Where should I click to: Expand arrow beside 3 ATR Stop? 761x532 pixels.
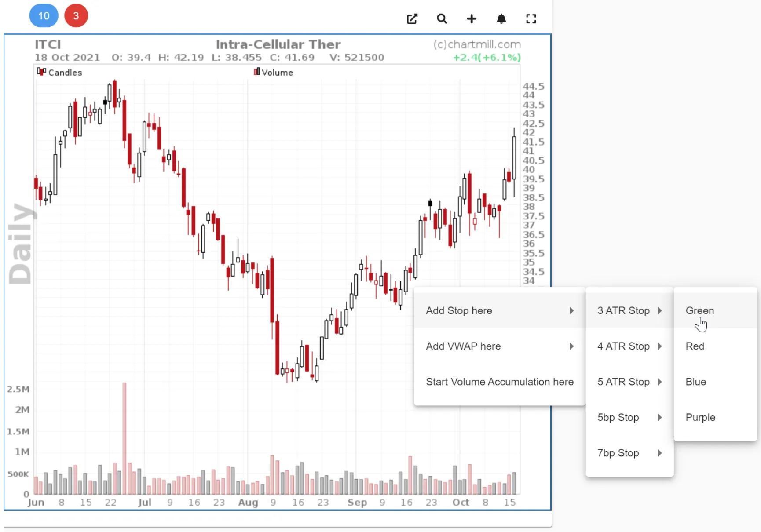660,310
